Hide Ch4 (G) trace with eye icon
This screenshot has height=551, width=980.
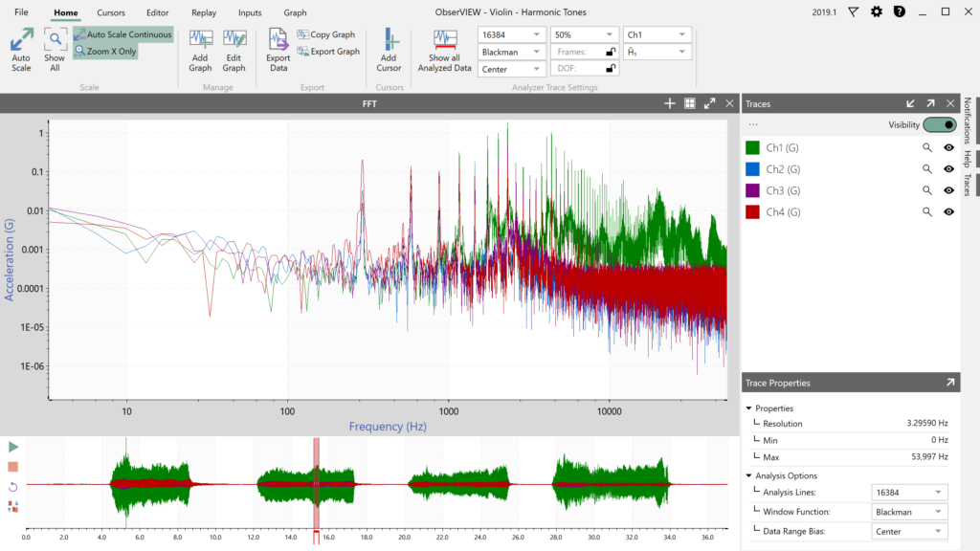click(948, 211)
